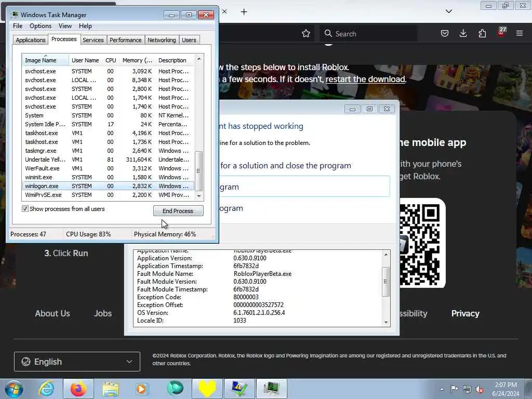Switch to the Services tab
This screenshot has width=532, height=399.
93,40
